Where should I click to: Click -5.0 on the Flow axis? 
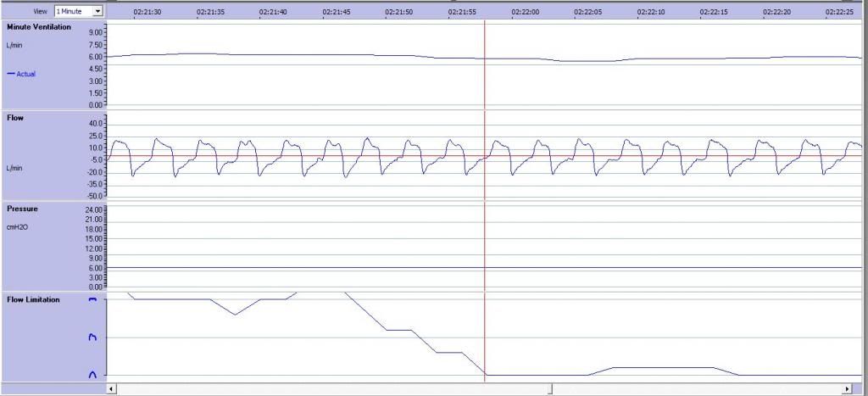click(x=95, y=160)
